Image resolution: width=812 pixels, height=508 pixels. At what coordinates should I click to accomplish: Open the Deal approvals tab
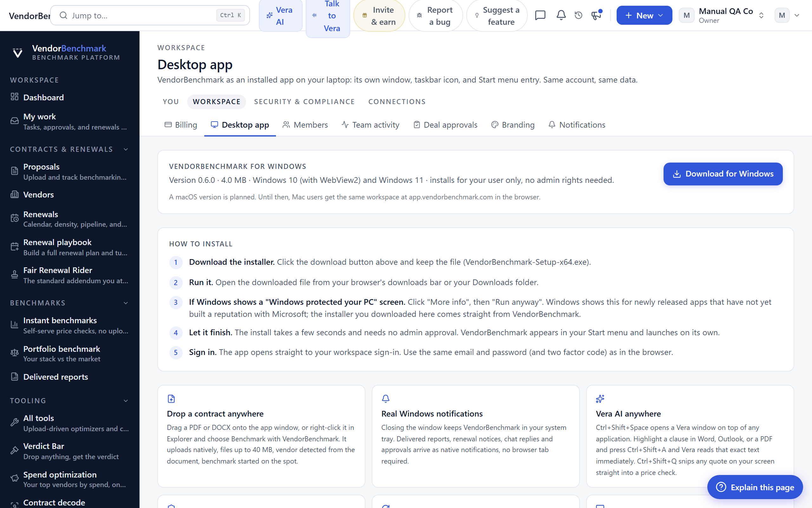point(445,125)
